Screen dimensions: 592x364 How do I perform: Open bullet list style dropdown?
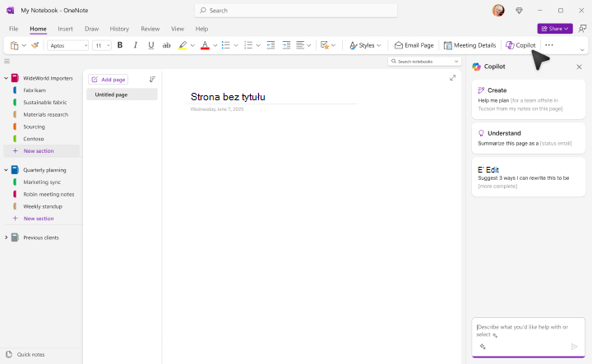click(x=236, y=46)
